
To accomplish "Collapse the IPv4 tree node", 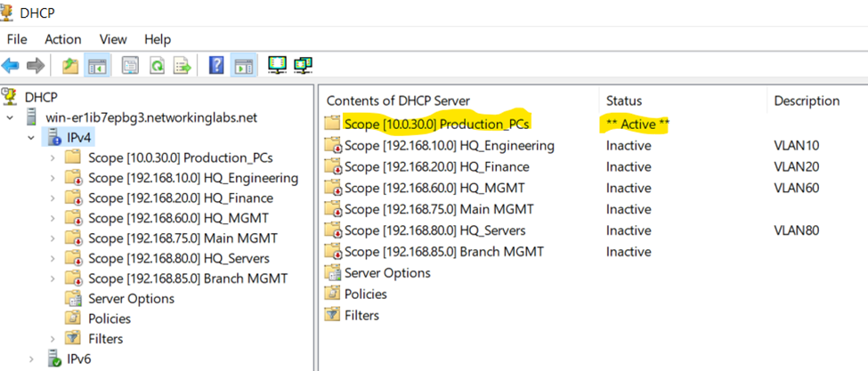I will click(31, 138).
